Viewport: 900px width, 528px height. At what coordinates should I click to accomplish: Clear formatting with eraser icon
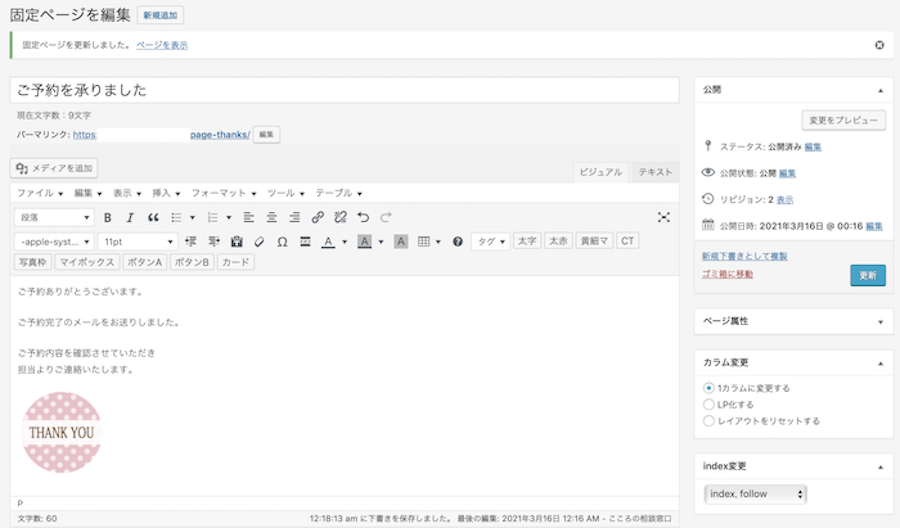click(259, 242)
